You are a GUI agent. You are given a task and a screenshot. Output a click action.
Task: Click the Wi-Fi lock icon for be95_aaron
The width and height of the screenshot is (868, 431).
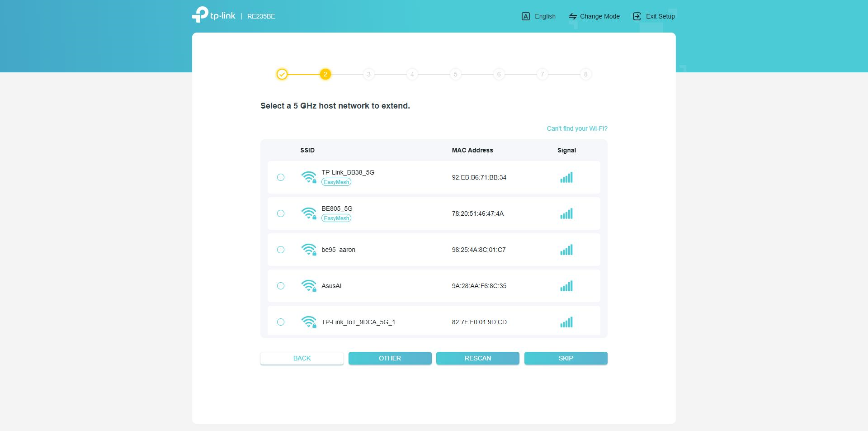[x=309, y=250]
